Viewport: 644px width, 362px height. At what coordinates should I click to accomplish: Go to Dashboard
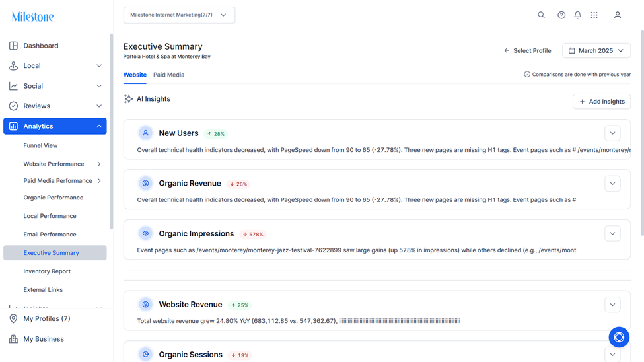(41, 46)
